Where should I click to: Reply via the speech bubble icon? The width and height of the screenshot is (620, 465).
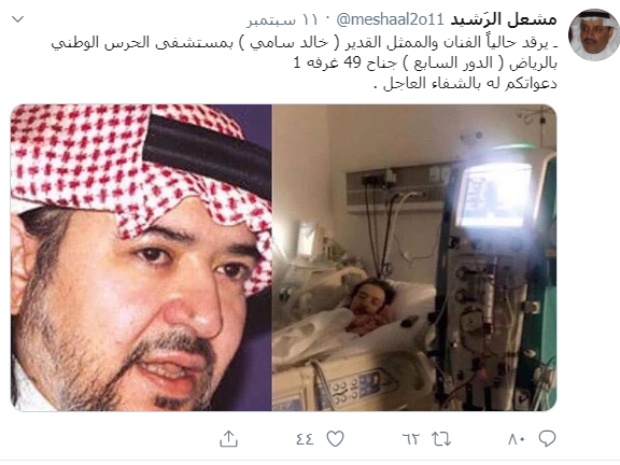(x=547, y=439)
